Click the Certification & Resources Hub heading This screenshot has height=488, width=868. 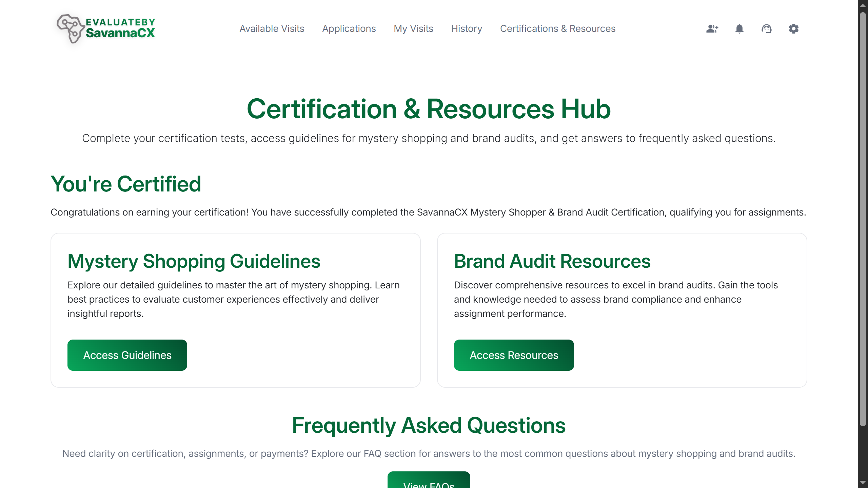point(429,109)
